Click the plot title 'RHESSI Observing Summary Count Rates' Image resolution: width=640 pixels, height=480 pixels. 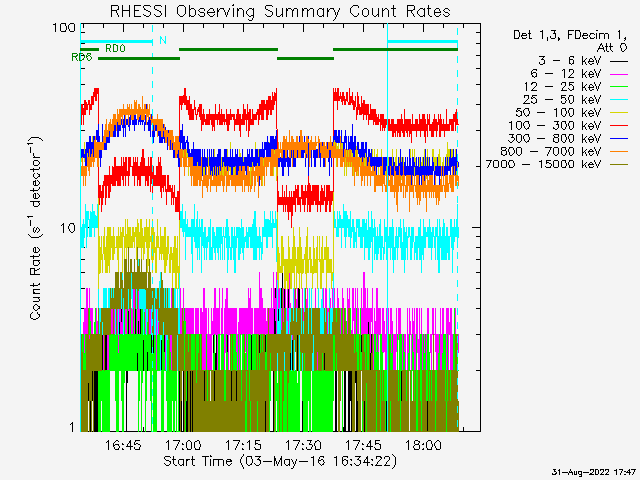pos(280,12)
